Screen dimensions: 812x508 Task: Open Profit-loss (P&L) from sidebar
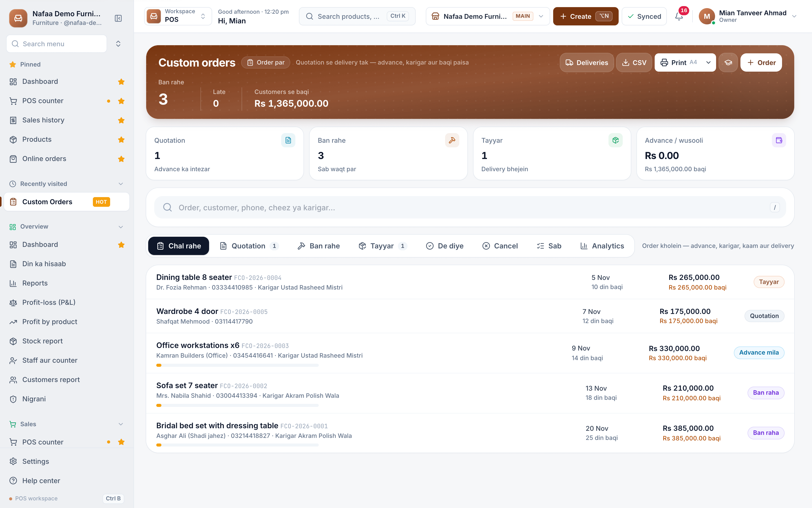(x=67, y=302)
